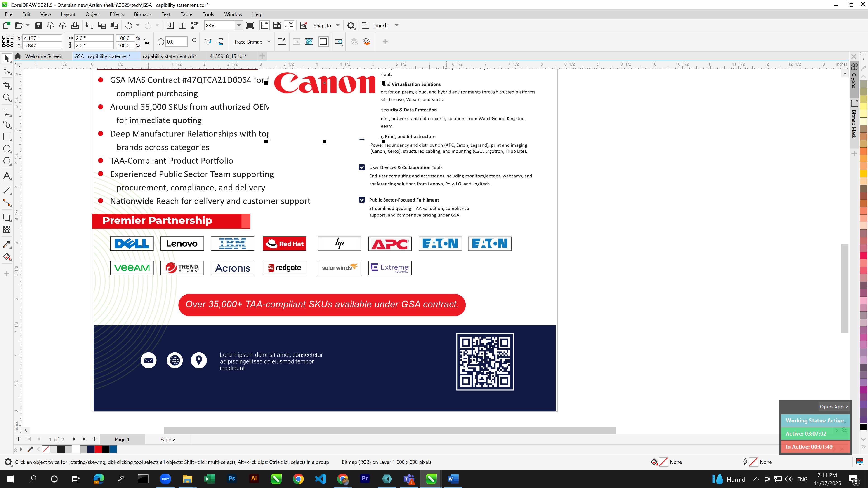Go to next page arrow
Screen dimensions: 868x488
click(74, 439)
